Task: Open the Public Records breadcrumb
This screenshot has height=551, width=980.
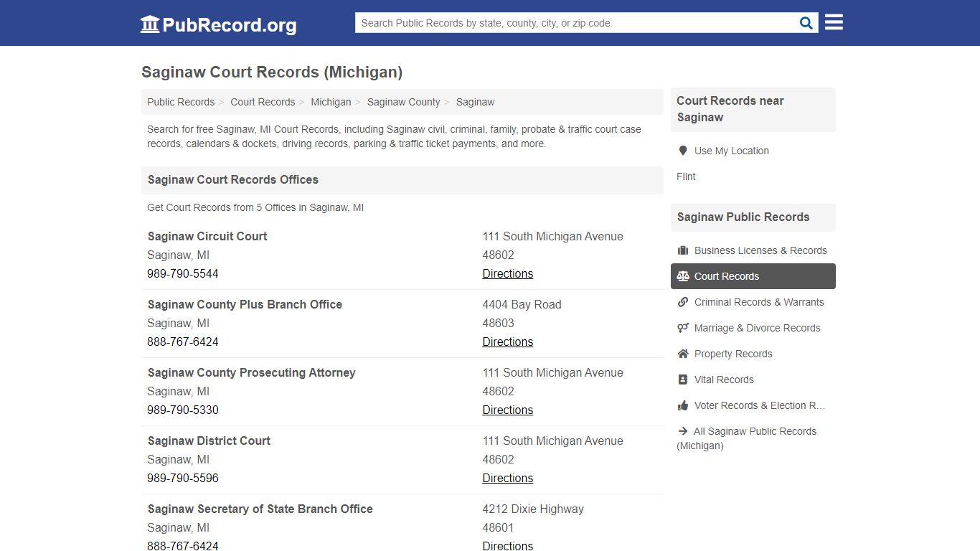Action: [x=181, y=102]
